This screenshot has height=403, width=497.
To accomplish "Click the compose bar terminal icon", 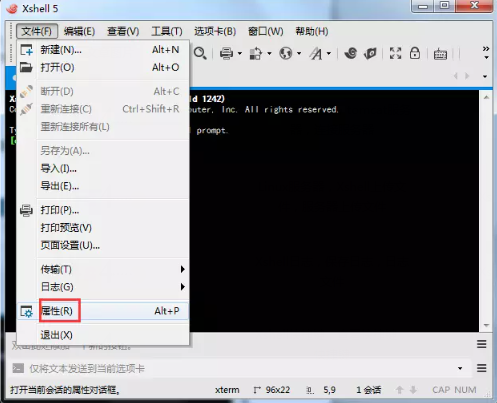I will [x=18, y=368].
